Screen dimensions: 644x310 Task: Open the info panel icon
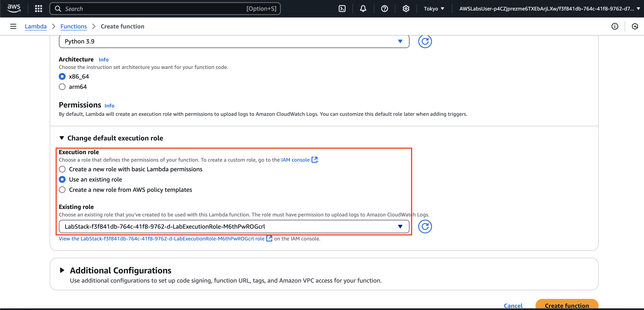click(614, 27)
